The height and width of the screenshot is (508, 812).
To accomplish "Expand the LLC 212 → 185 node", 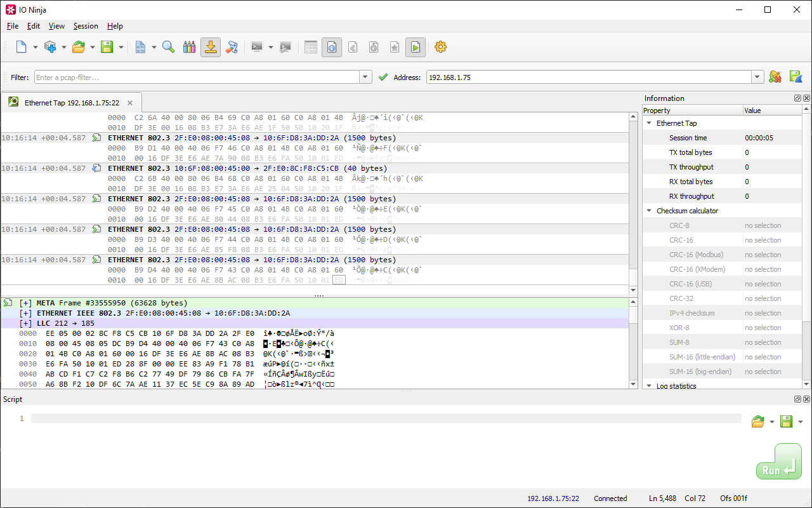I will 26,323.
